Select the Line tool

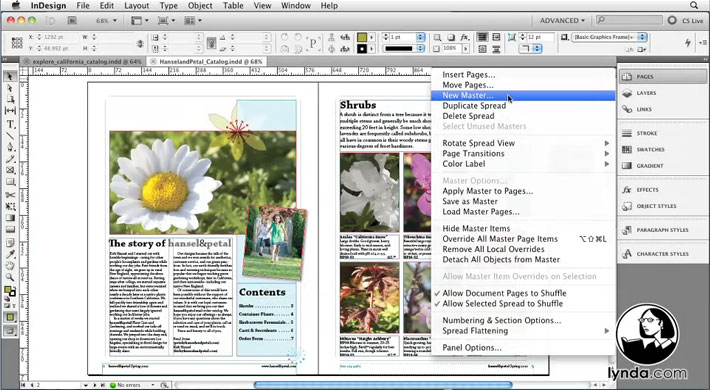10,135
